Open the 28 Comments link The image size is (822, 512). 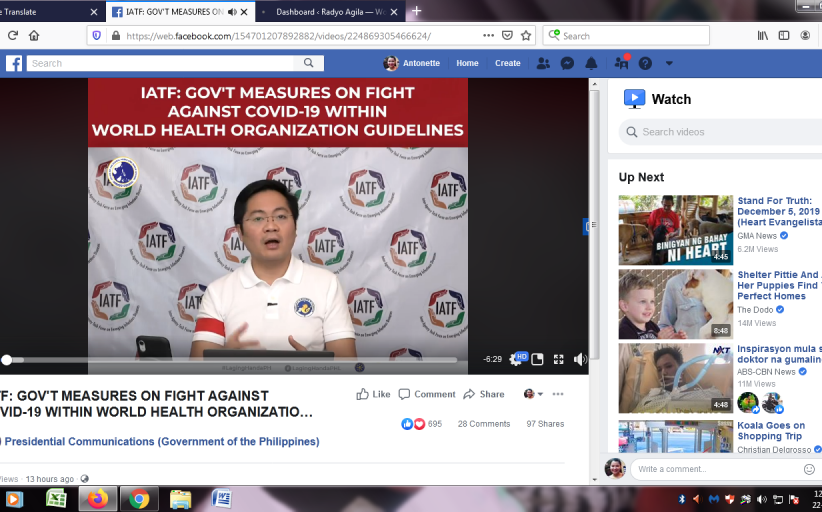[x=484, y=424]
